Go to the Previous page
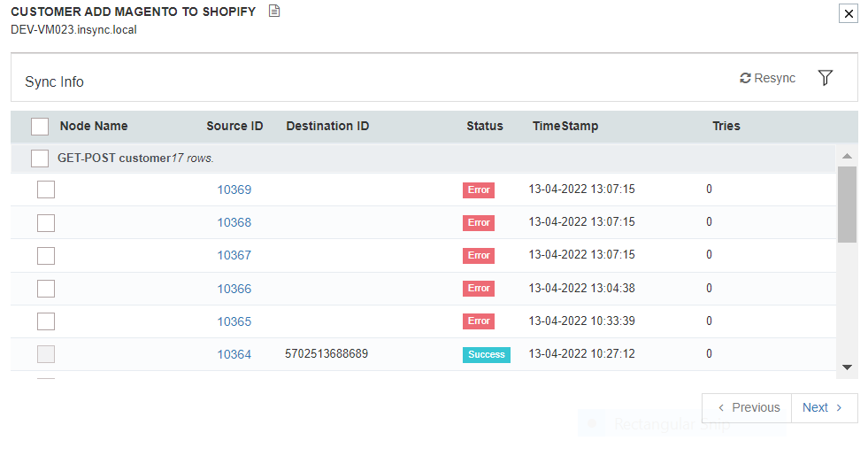Viewport: 868px width, 464px height. pyautogui.click(x=748, y=407)
